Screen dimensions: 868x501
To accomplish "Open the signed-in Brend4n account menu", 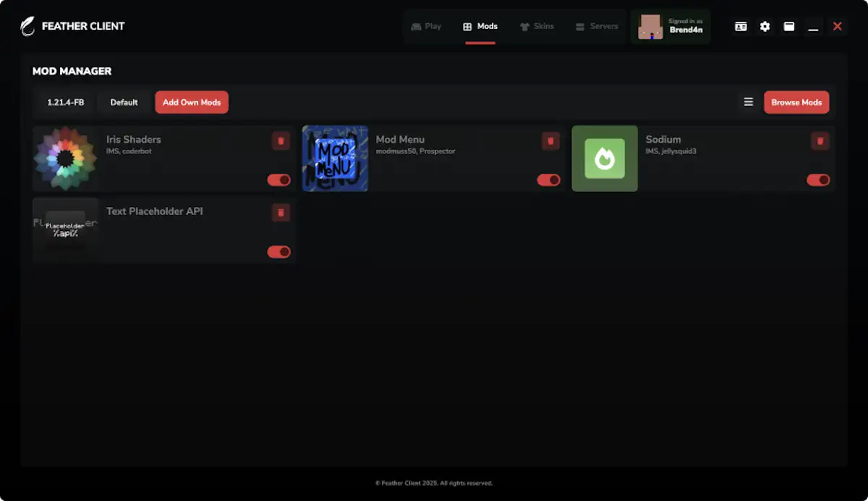I will [671, 27].
